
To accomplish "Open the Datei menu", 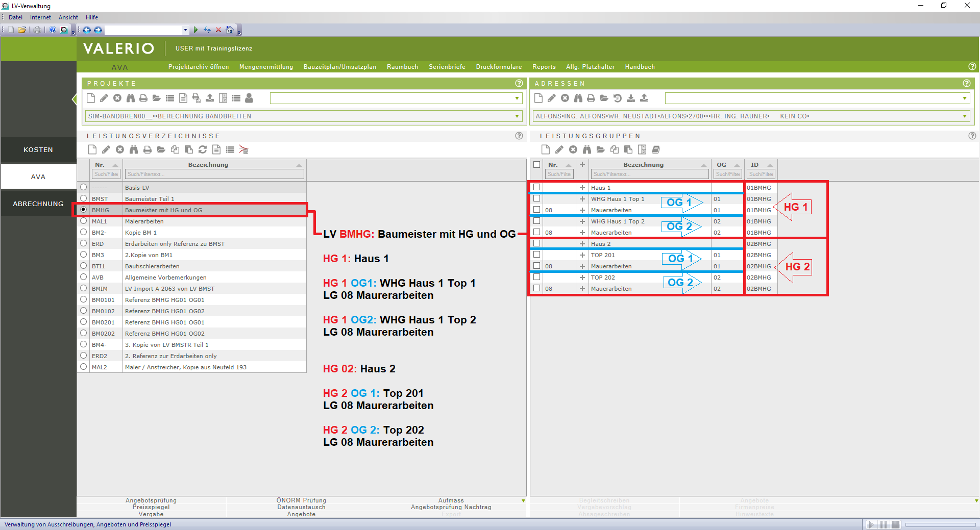I will [15, 17].
